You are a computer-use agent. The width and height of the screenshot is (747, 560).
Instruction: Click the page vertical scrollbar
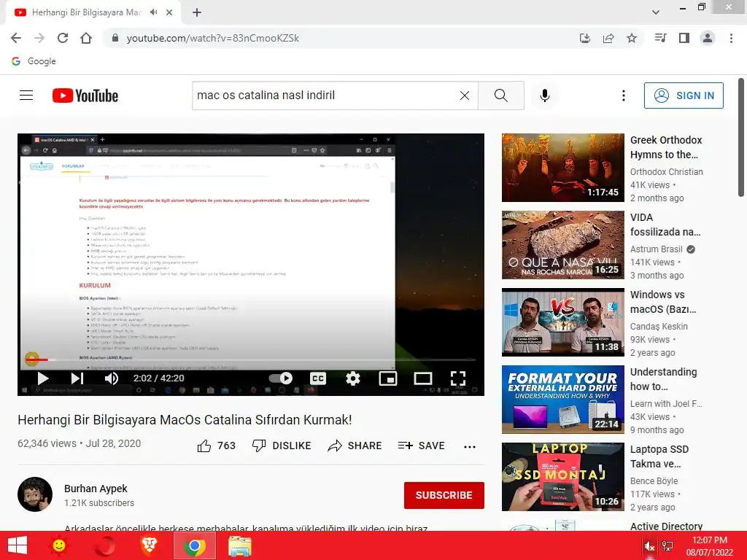(x=741, y=137)
